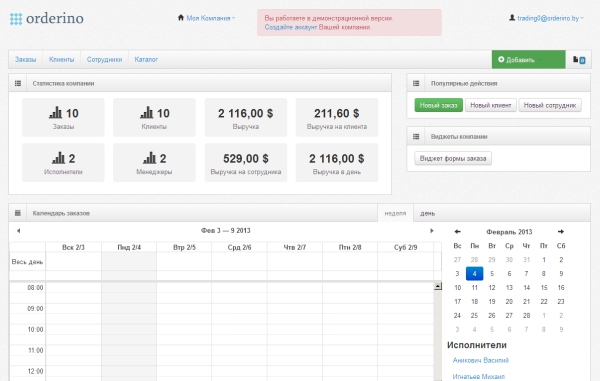This screenshot has height=381, width=600.
Task: Click the list icon of Популярные действия panel
Action: click(416, 83)
